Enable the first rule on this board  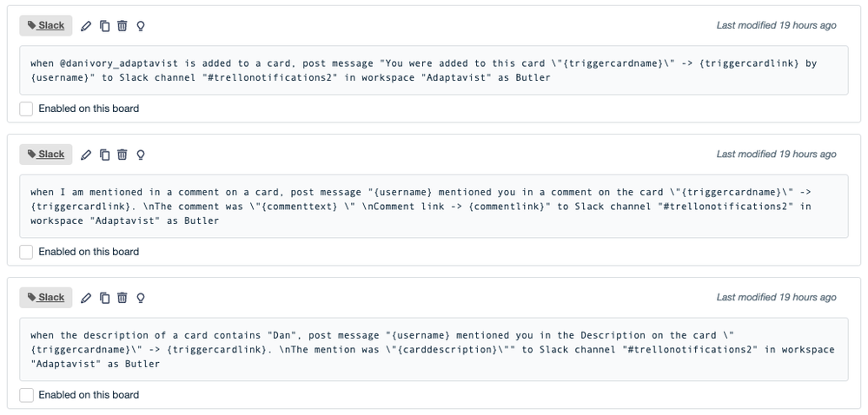pyautogui.click(x=26, y=109)
